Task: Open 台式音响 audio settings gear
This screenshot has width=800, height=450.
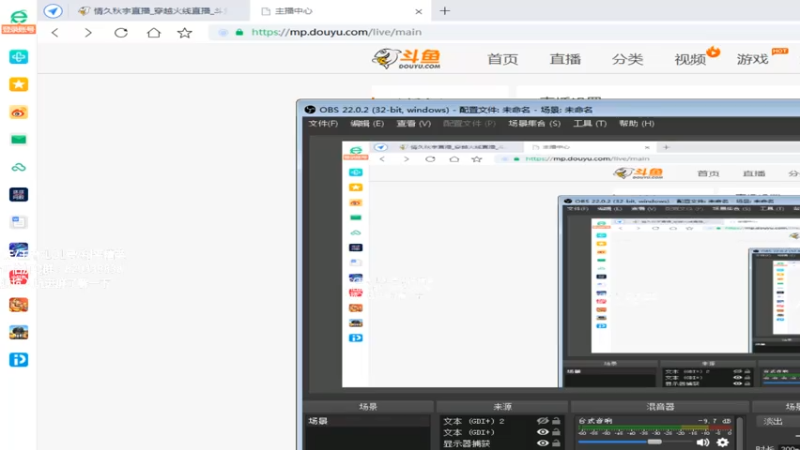Action: 722,442
